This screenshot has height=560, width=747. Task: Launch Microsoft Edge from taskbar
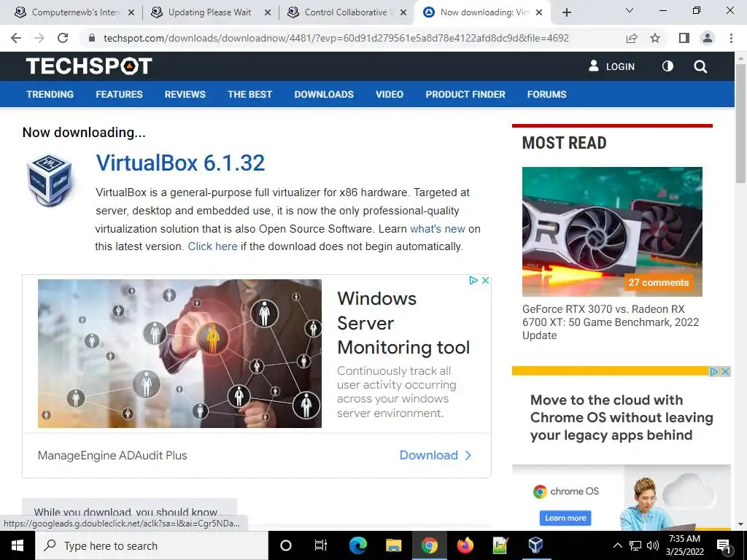357,545
